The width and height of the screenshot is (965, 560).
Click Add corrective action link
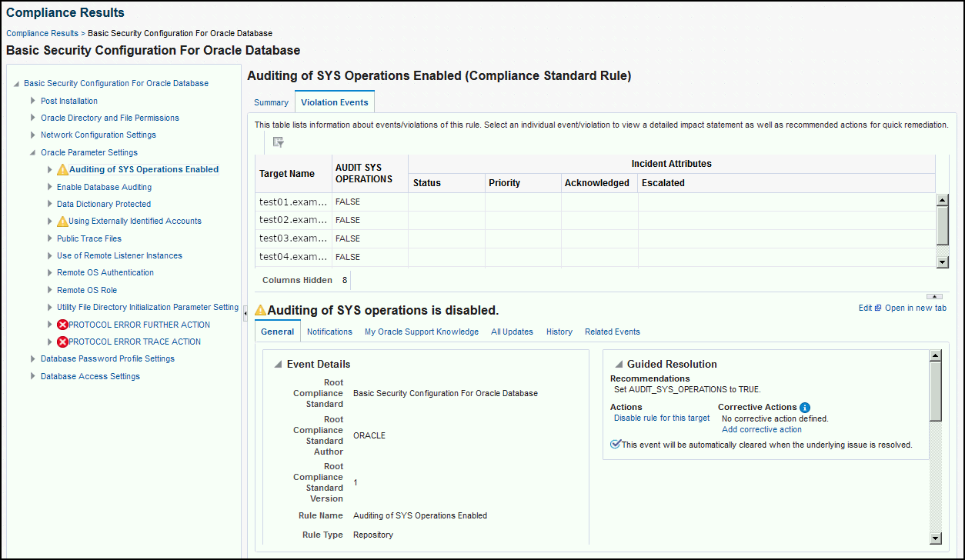[x=762, y=429]
